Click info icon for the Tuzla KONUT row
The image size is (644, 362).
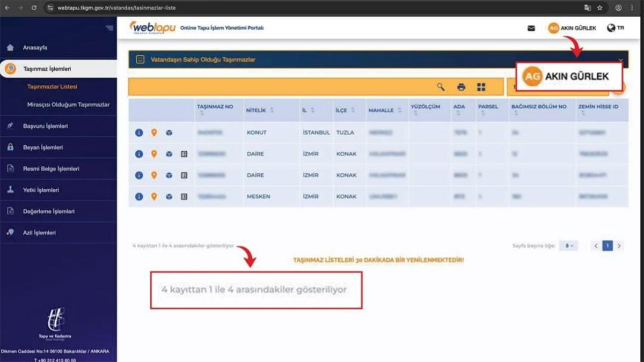139,132
